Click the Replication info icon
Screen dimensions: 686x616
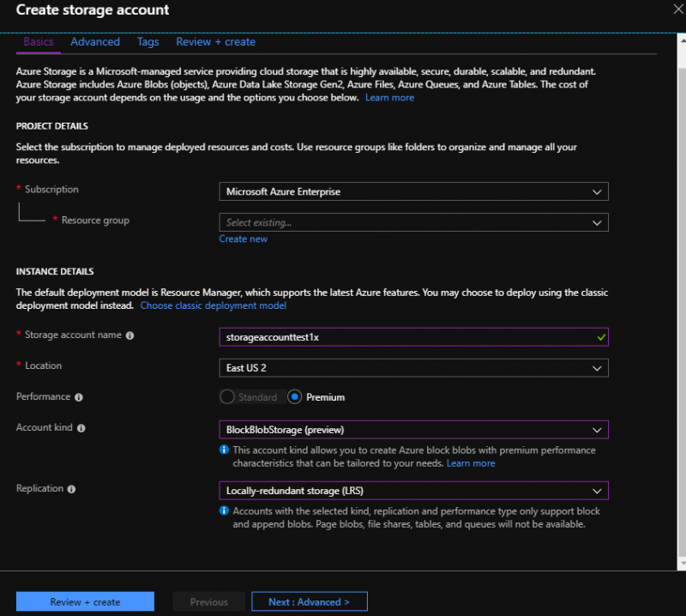(73, 489)
